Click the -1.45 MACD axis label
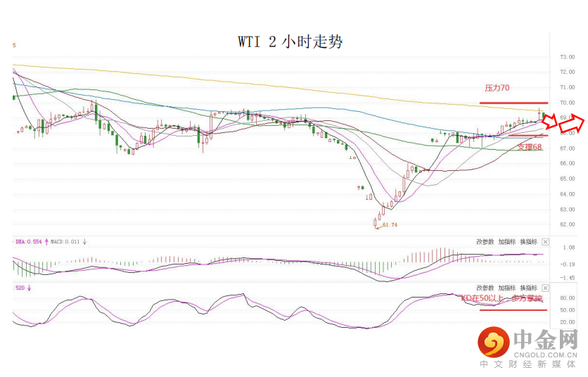Screen dimensions: 588x377 (x=568, y=278)
